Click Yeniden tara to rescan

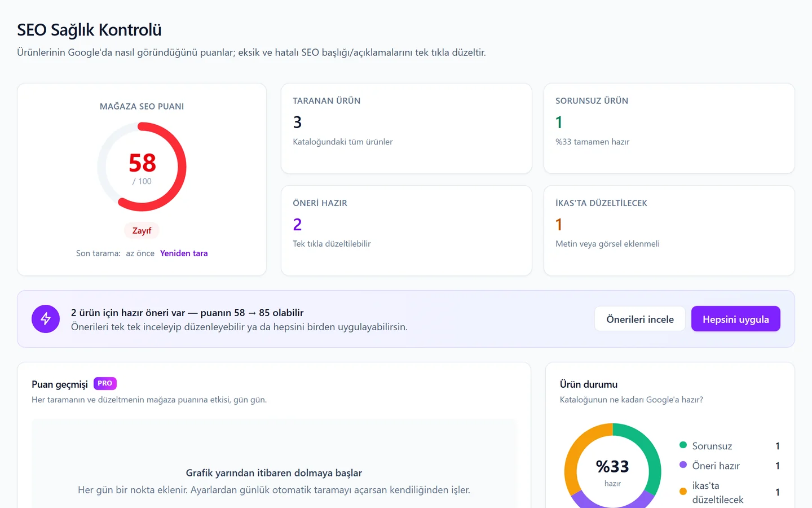[x=184, y=253]
